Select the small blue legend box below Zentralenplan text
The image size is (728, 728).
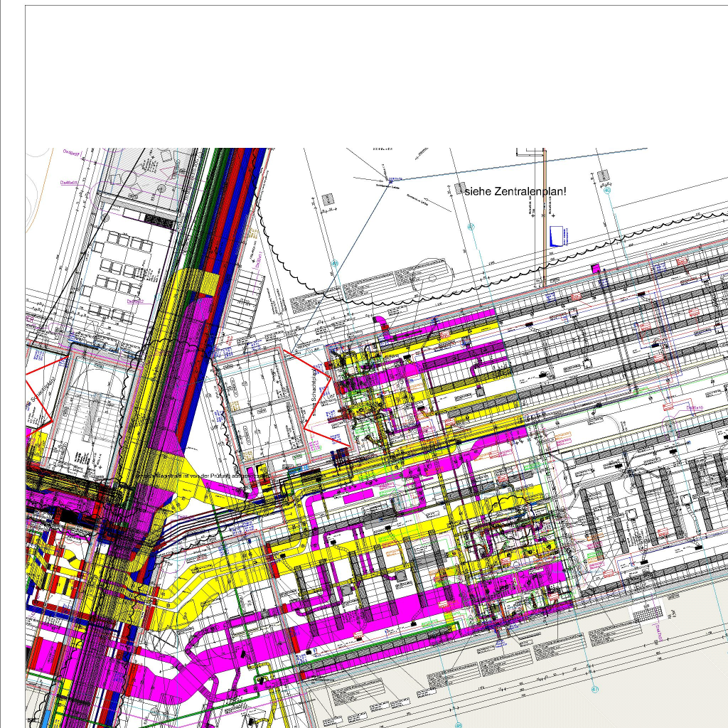(x=556, y=236)
